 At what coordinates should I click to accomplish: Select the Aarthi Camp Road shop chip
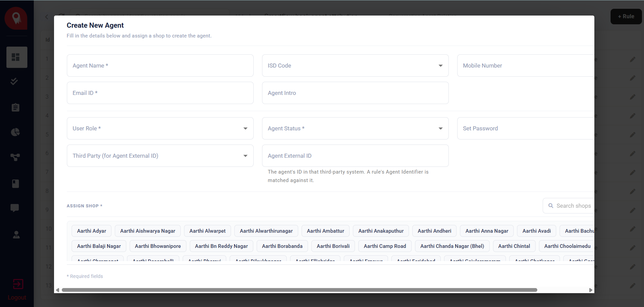coord(385,246)
